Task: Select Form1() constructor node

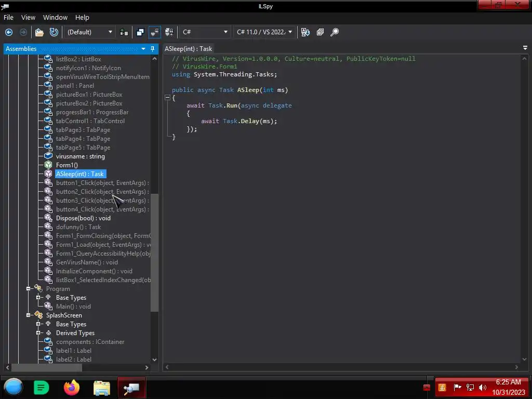Action: click(67, 165)
